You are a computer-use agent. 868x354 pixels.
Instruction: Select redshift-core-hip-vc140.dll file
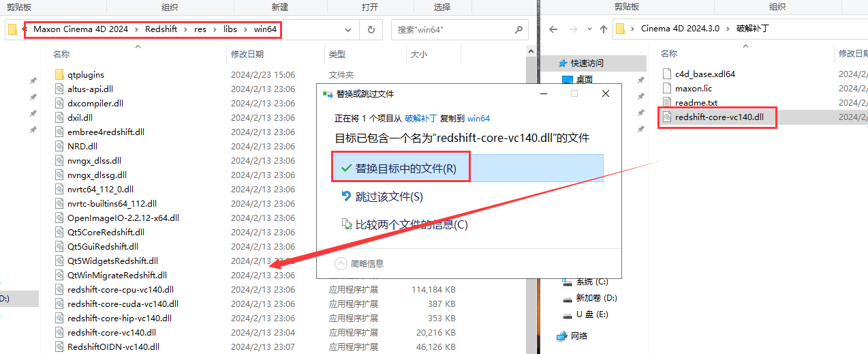(119, 319)
